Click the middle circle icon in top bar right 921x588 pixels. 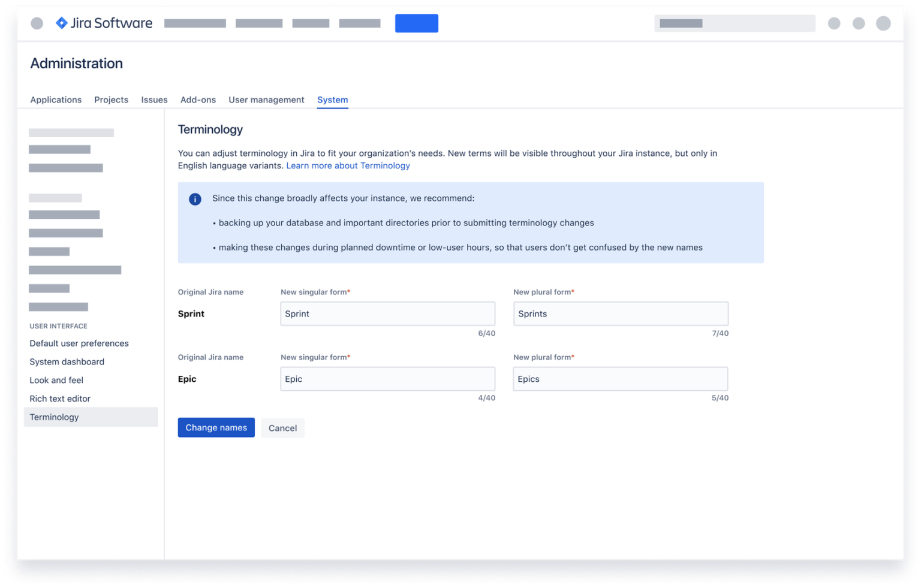click(859, 23)
